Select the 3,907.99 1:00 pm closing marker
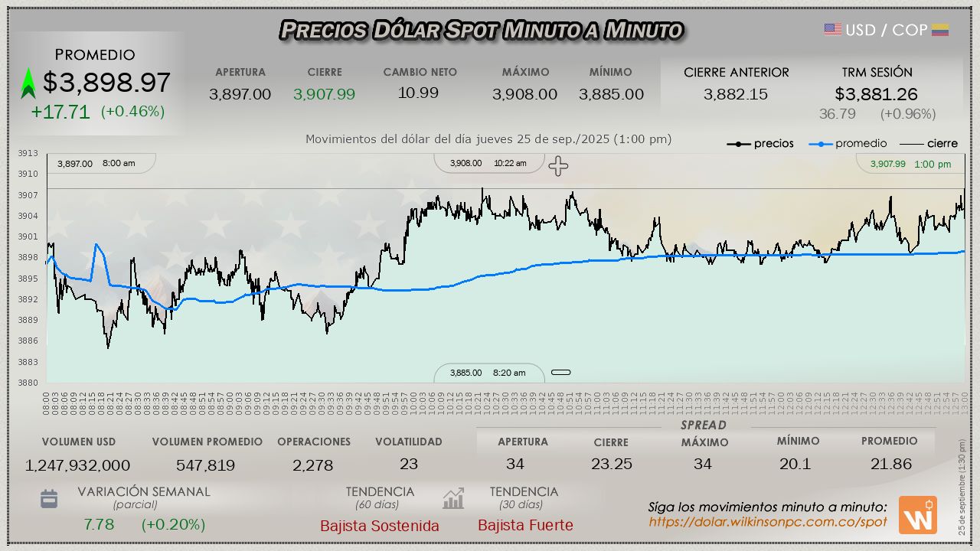This screenshot has width=980, height=551. (x=911, y=164)
